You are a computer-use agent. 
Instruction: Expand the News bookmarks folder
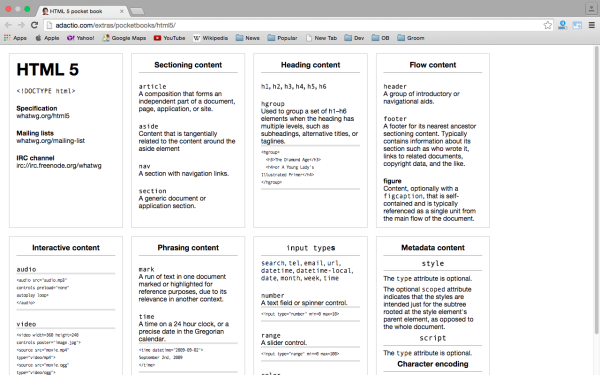tap(248, 38)
